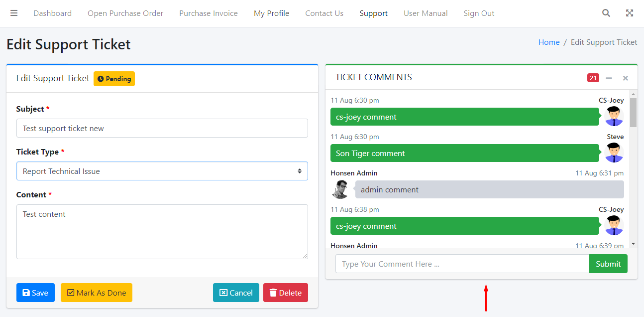Click the red 21 comments badge
This screenshot has width=644, height=317.
click(593, 78)
